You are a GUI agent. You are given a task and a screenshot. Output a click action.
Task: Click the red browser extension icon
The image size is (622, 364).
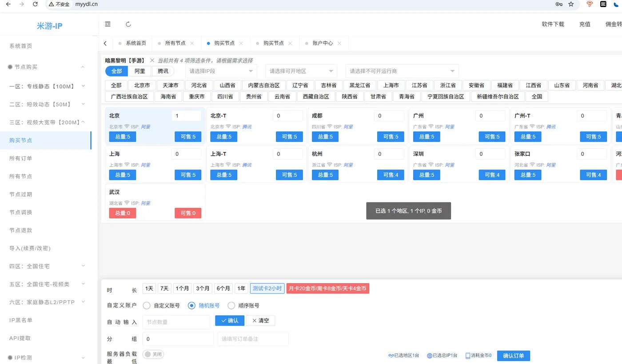tap(590, 4)
